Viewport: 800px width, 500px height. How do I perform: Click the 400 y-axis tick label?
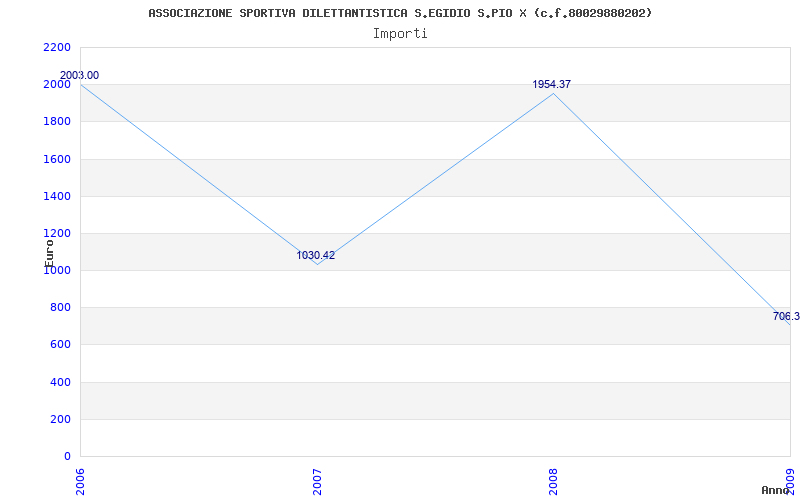[60, 382]
